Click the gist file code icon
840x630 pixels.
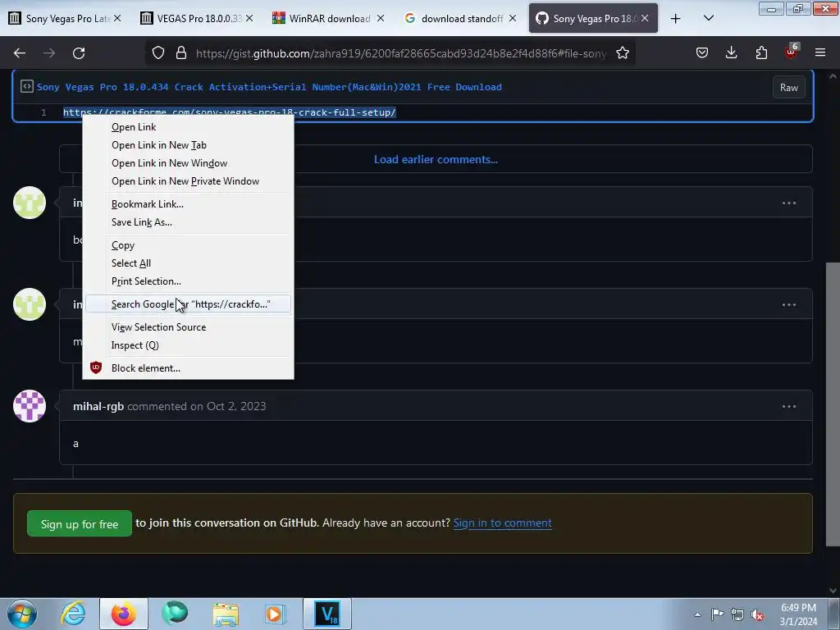click(27, 86)
